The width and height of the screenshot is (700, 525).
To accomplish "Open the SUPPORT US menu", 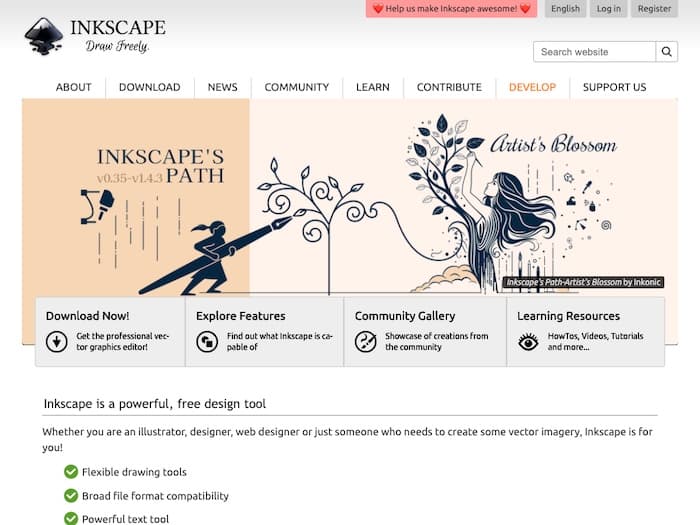I will (x=614, y=87).
